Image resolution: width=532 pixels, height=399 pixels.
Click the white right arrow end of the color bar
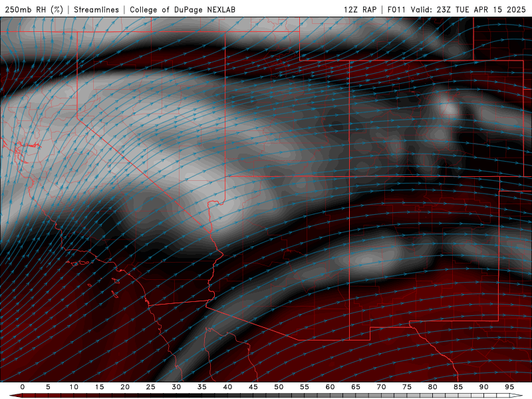[x=517, y=396]
